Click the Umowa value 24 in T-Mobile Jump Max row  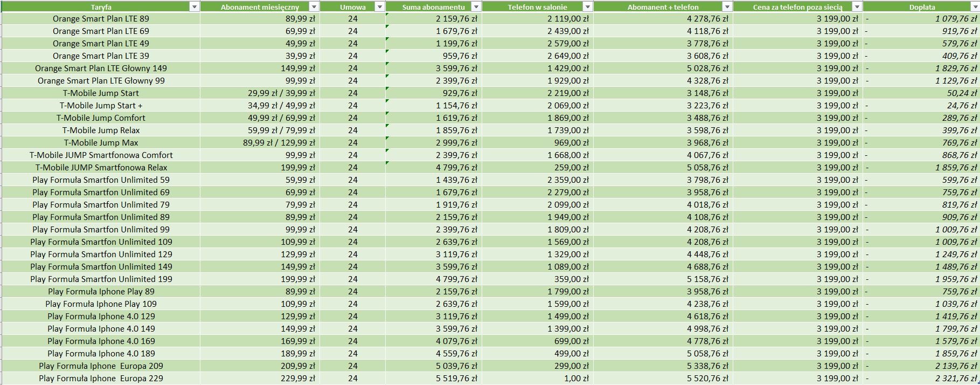tap(353, 142)
